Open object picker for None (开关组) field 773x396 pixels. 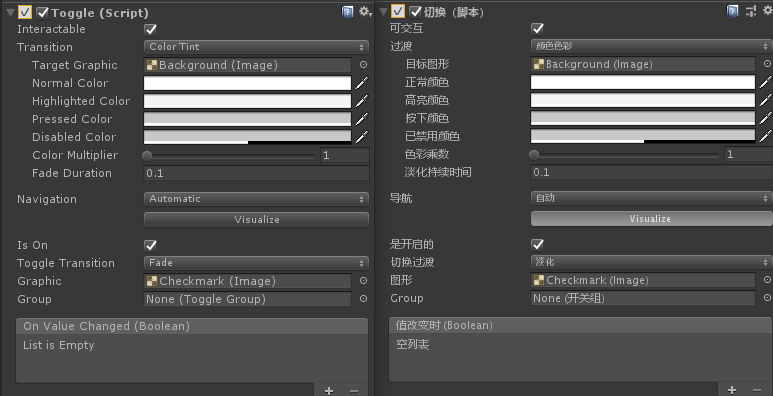point(767,297)
